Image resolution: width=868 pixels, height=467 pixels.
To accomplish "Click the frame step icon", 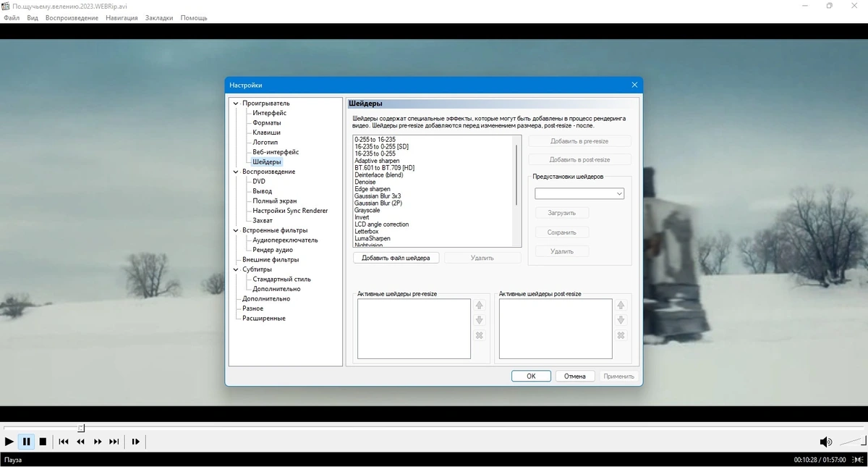I will [135, 441].
